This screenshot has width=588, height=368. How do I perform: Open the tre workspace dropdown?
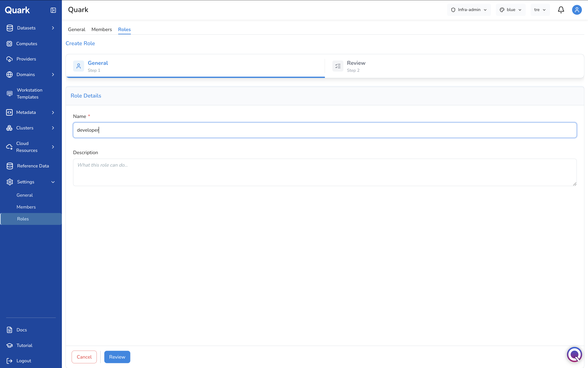tap(540, 10)
